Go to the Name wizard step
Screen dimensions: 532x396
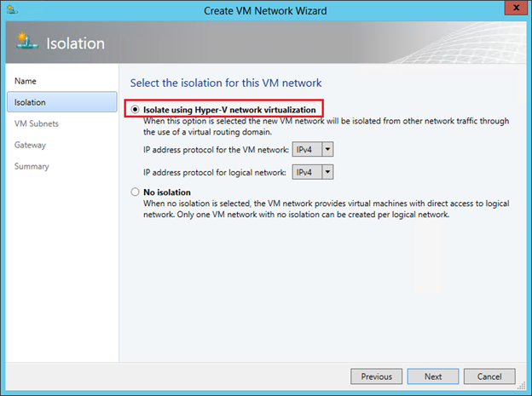click(x=26, y=81)
